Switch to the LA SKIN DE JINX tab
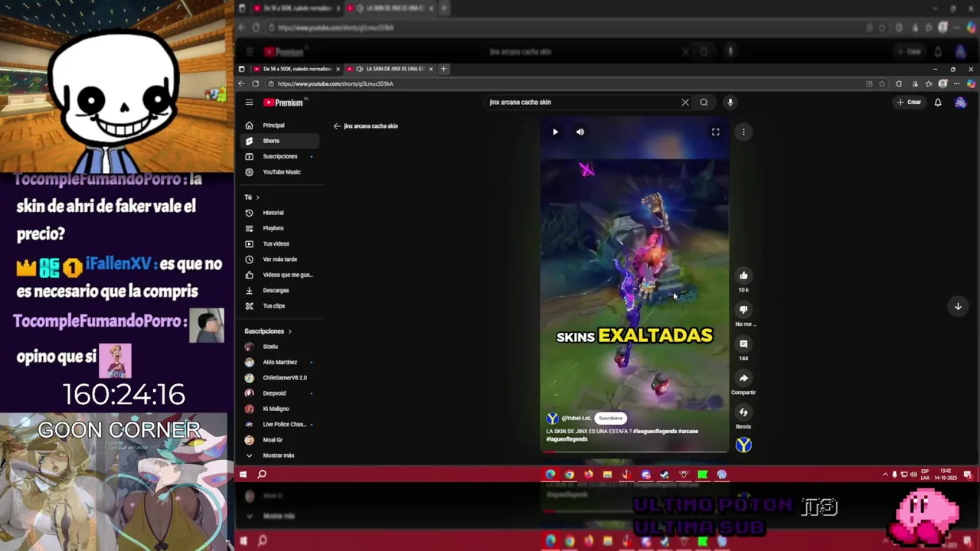Screen dimensions: 980x551 (x=390, y=69)
